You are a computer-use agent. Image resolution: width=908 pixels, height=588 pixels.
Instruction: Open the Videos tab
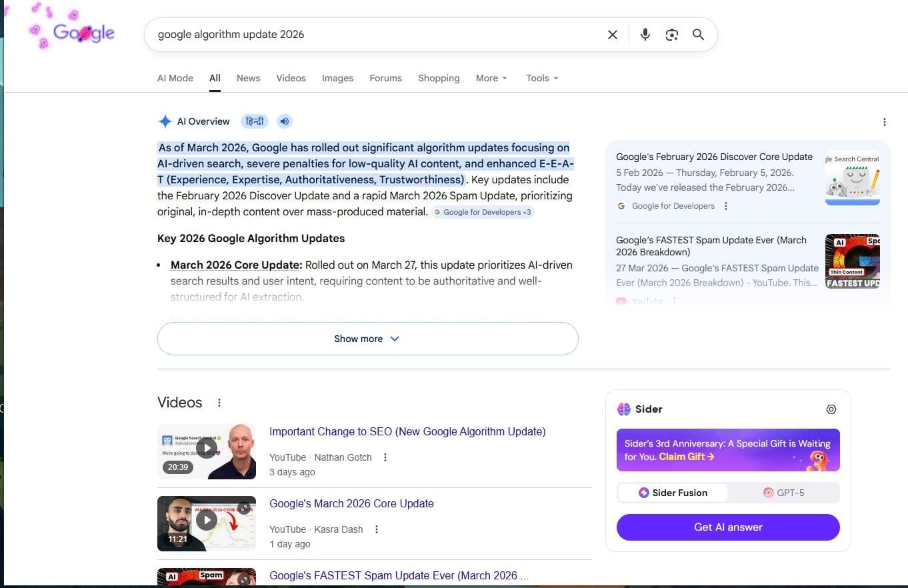tap(291, 78)
